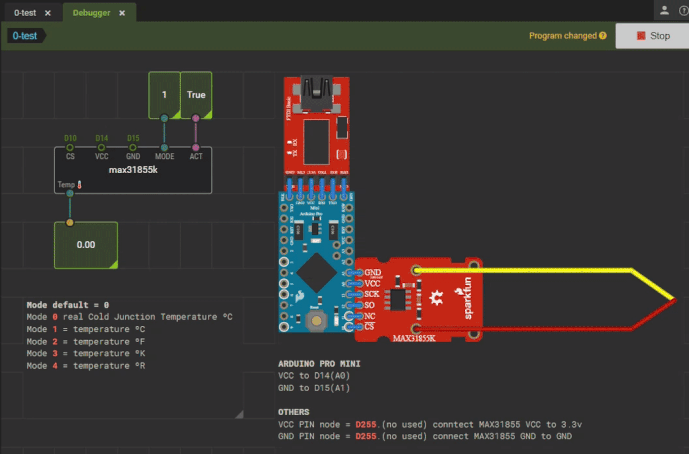Click the Mode 3 = temperature °K line

pyautogui.click(x=86, y=353)
